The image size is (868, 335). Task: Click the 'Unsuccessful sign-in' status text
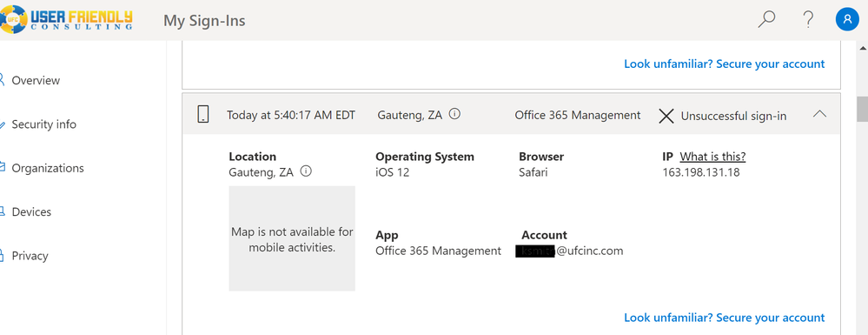pyautogui.click(x=733, y=116)
